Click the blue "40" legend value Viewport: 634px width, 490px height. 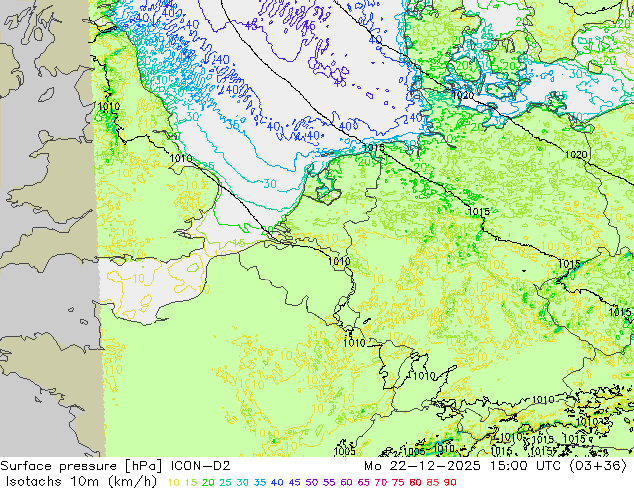[277, 482]
